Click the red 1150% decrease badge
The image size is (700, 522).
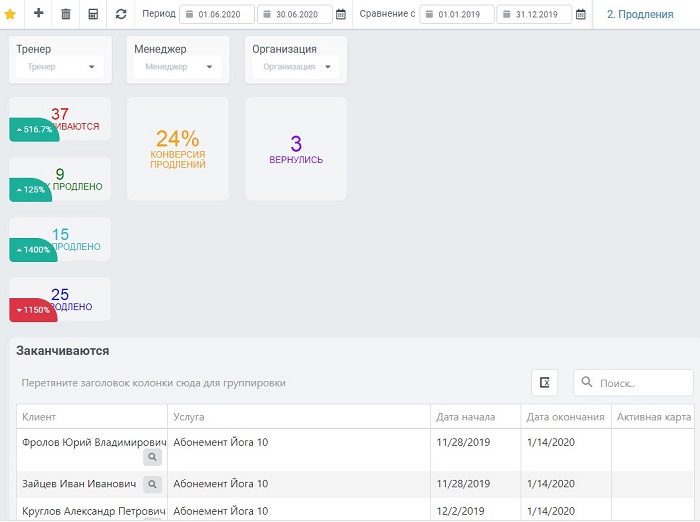point(33,310)
